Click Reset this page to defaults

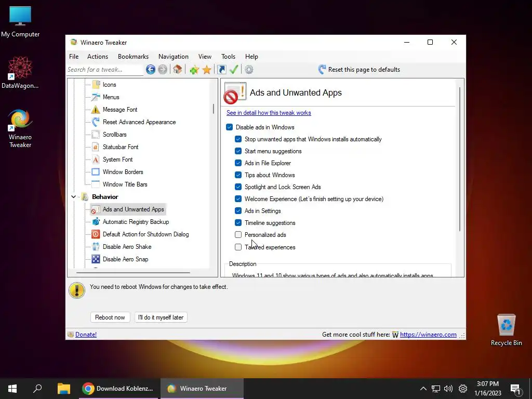[x=359, y=70]
